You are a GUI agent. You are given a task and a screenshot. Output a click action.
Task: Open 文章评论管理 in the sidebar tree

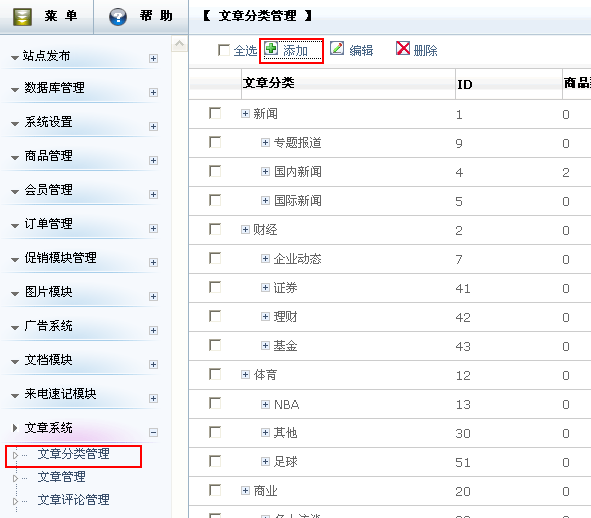[73, 500]
